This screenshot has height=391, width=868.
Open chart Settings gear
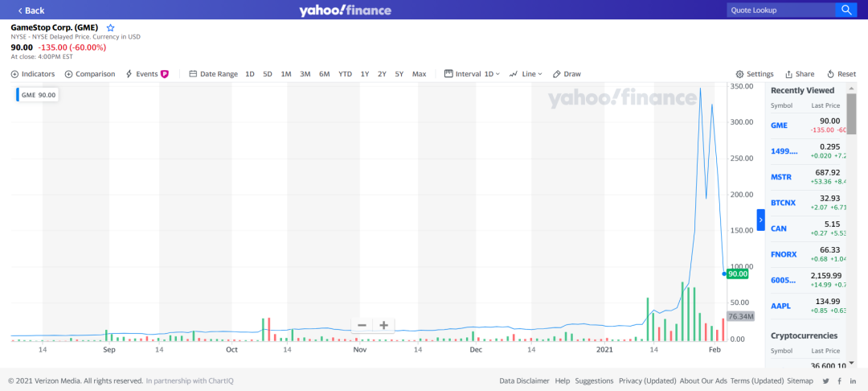755,74
